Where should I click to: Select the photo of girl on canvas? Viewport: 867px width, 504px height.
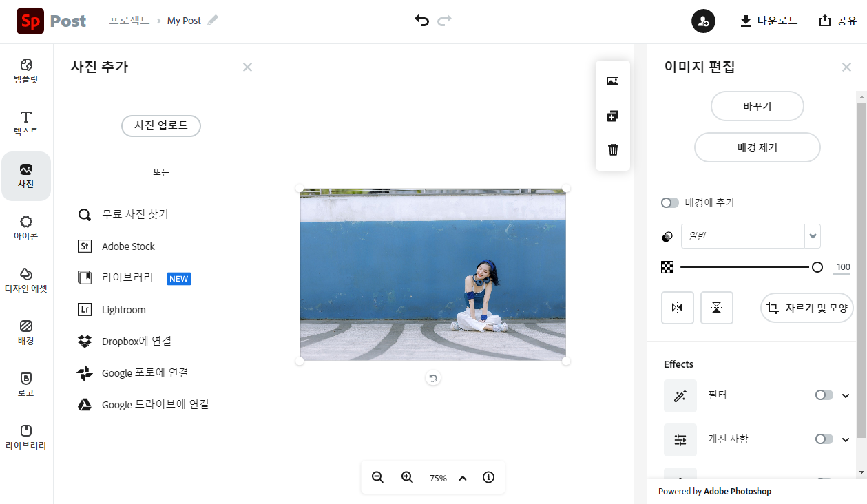(433, 274)
